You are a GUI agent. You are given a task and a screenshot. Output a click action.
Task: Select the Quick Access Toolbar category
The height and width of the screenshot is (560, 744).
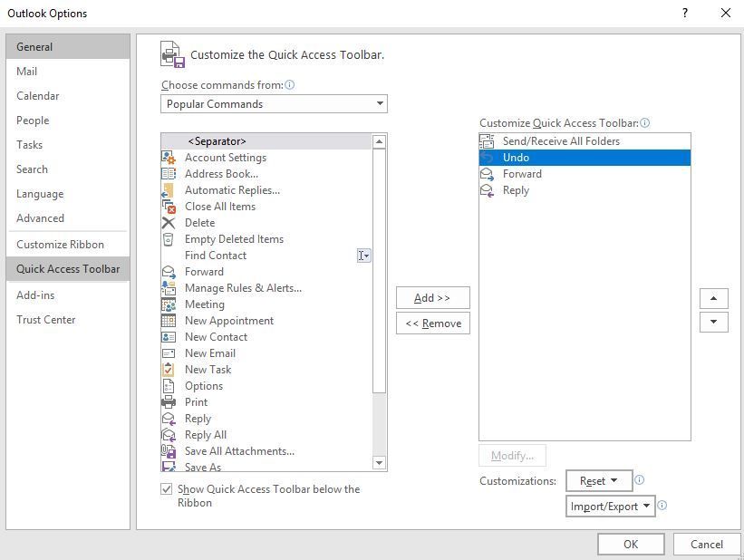point(68,269)
